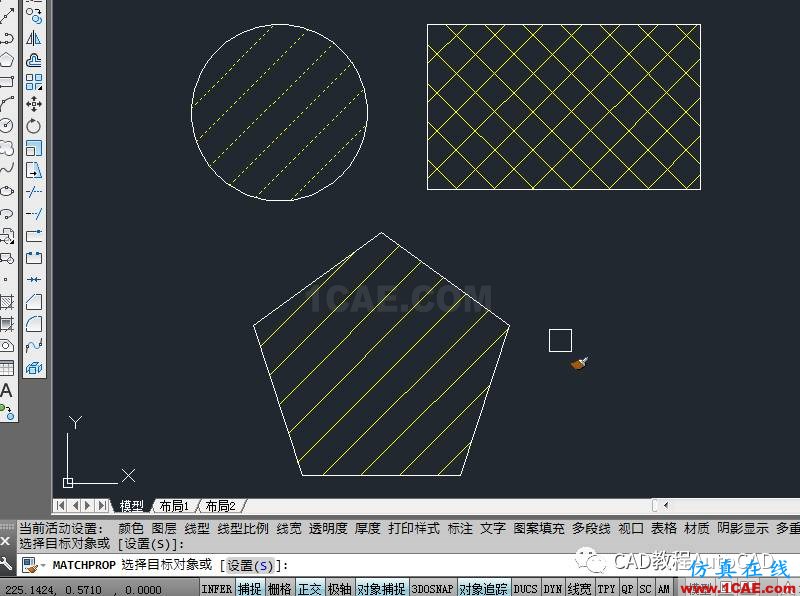
Task: Go to previous layout tab arrow
Action: tap(75, 505)
